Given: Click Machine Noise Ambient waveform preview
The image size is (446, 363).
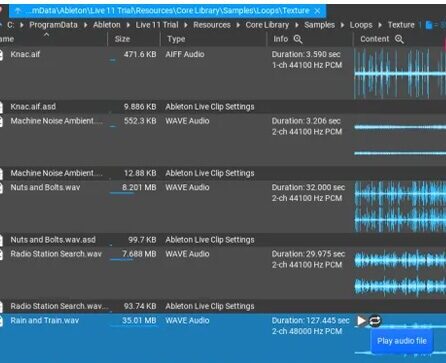Looking at the screenshot, I should (x=400, y=140).
